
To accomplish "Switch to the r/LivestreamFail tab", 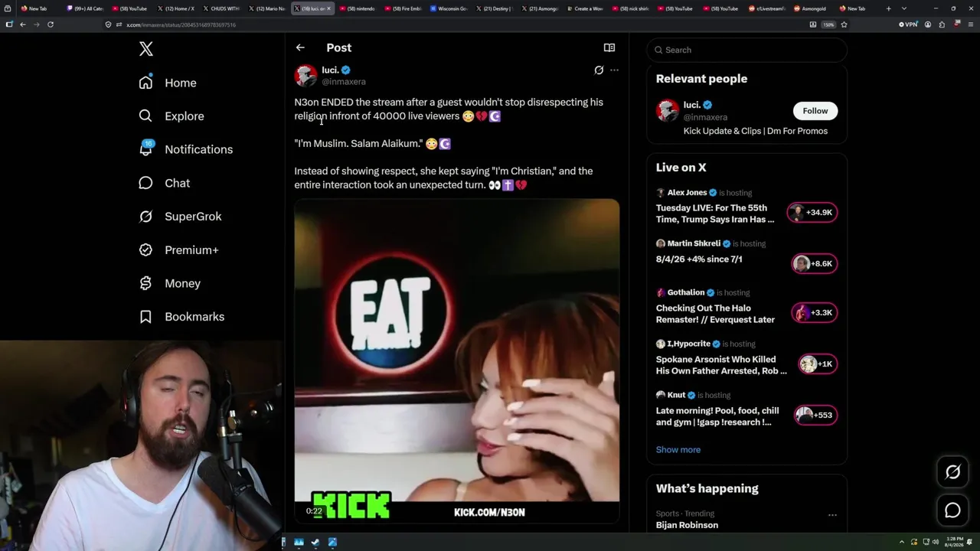I will (766, 8).
